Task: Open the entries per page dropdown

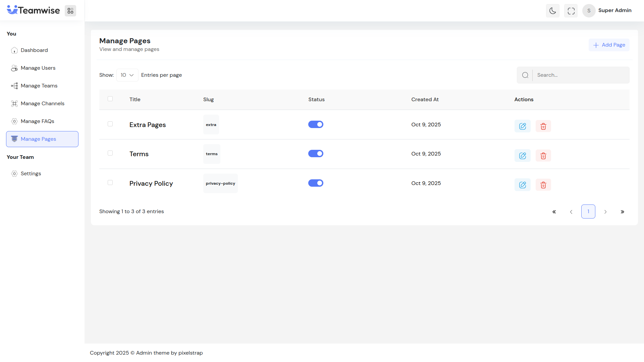Action: coord(127,75)
